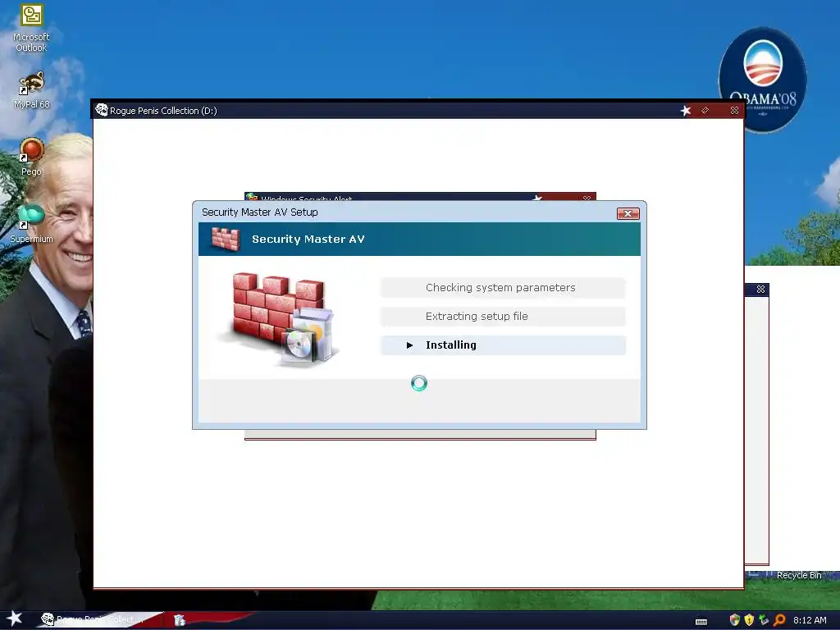Image resolution: width=840 pixels, height=630 pixels.
Task: Select the 'Installing' step row
Action: [x=503, y=345]
